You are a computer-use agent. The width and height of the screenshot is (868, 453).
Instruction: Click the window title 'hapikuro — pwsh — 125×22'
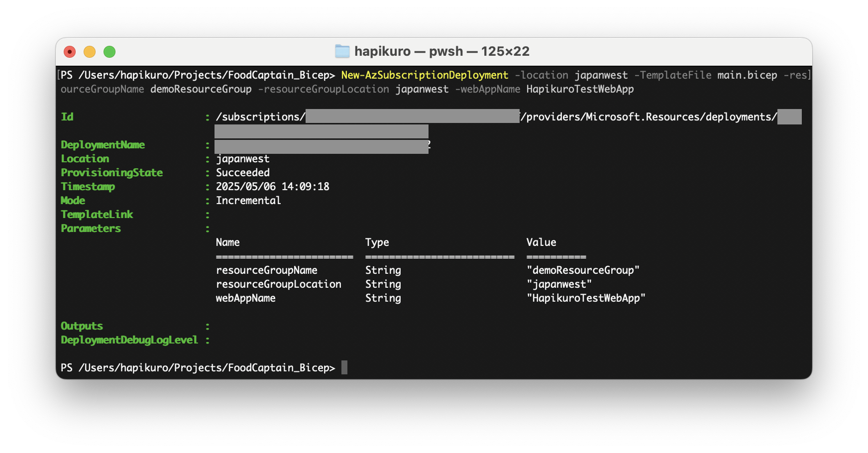(x=442, y=51)
